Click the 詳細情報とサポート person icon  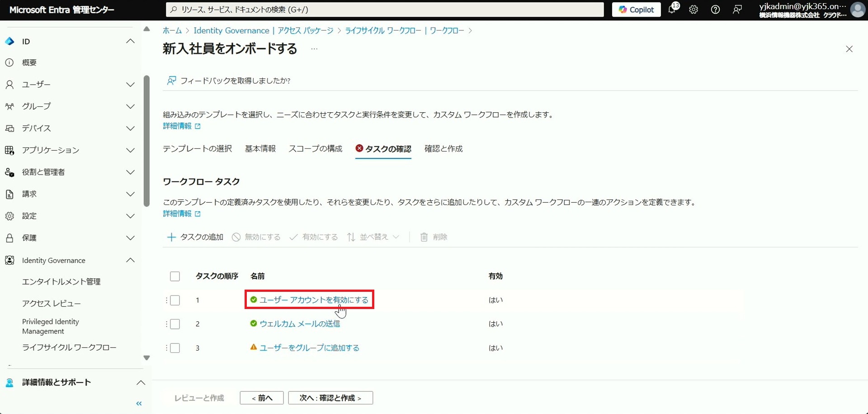(x=9, y=383)
